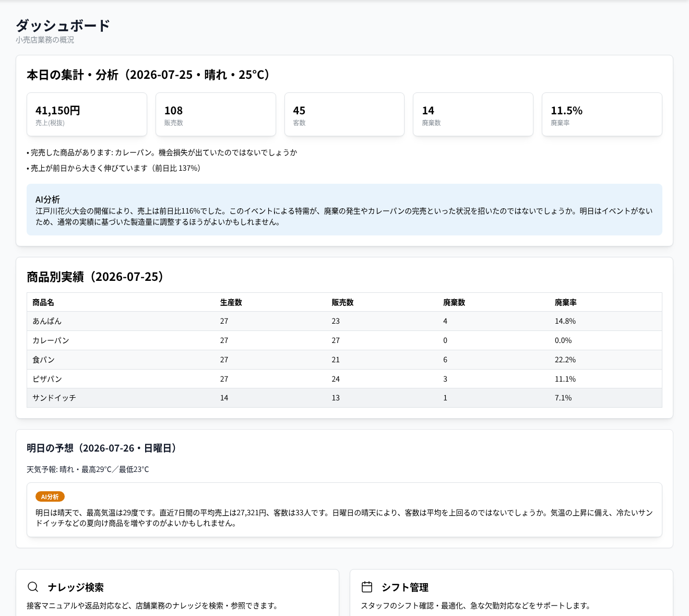Select the 食パン table row
The width and height of the screenshot is (689, 616).
[344, 360]
